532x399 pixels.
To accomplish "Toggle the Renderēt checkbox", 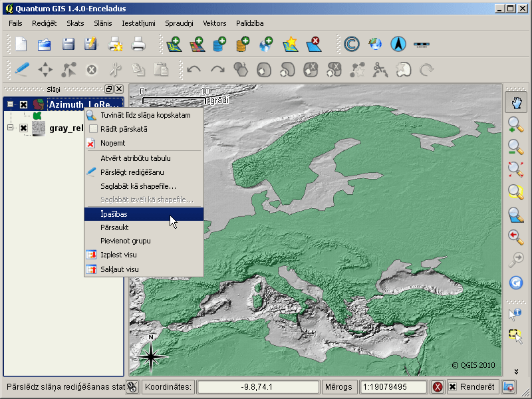I will [x=453, y=387].
